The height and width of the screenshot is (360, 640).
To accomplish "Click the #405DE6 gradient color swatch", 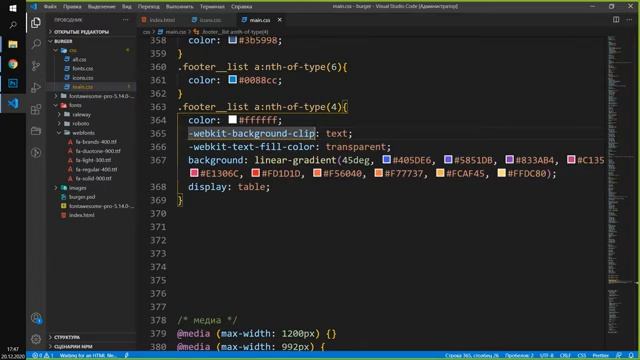I will (387, 160).
